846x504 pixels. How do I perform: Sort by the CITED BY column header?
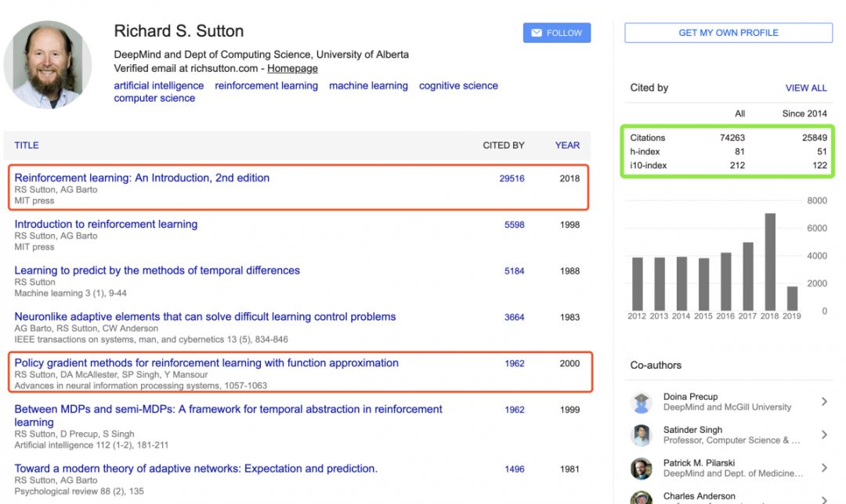point(503,145)
